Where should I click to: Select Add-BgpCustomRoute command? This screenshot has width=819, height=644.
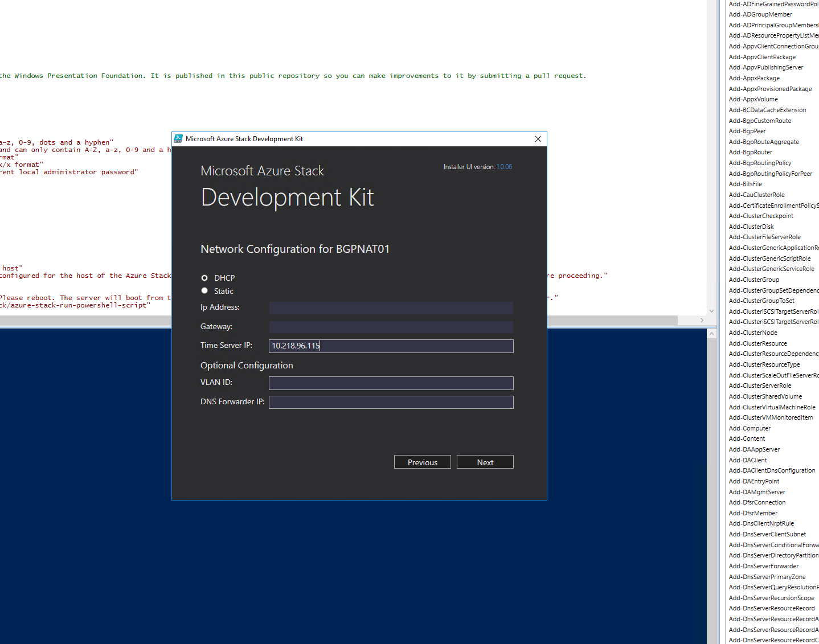pos(760,121)
